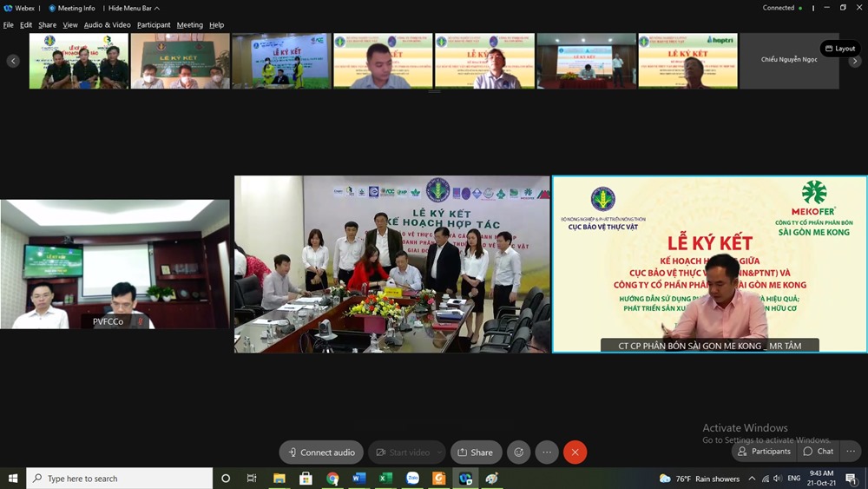Click the Share content button

(x=476, y=453)
